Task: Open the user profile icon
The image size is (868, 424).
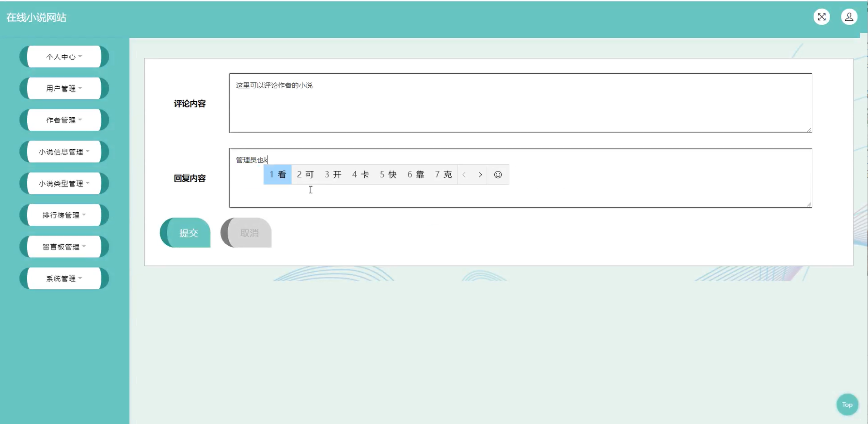Action: tap(849, 17)
